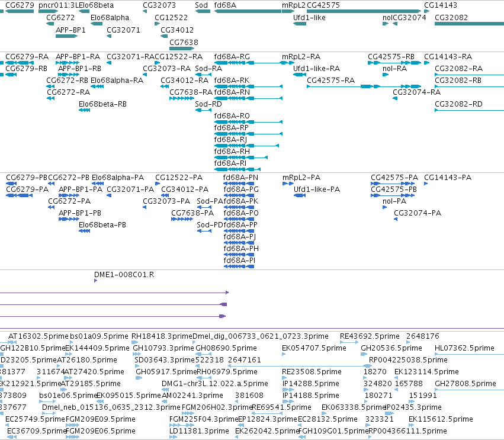Click the fd68A-RK transcript label
504x440 pixels.
point(232,81)
